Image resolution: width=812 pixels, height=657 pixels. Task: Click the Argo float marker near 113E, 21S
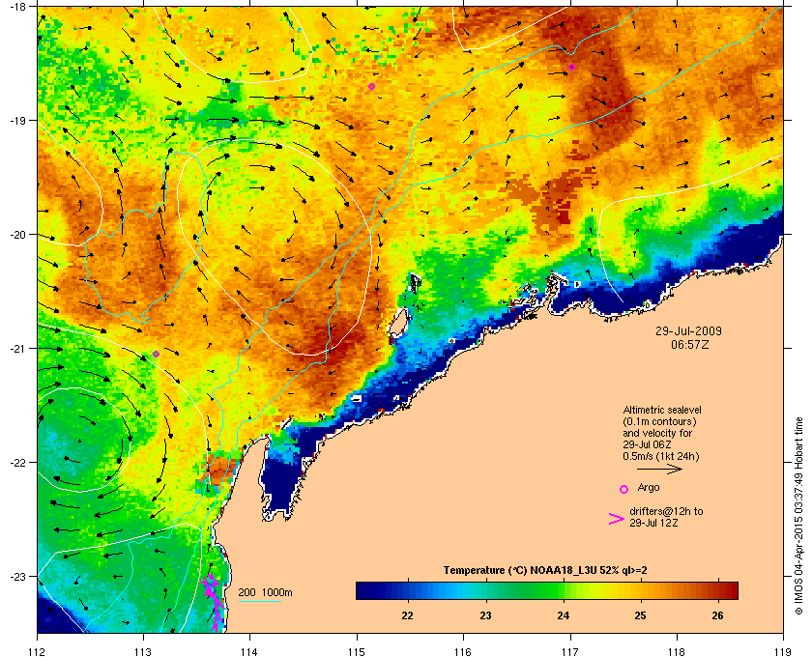156,355
